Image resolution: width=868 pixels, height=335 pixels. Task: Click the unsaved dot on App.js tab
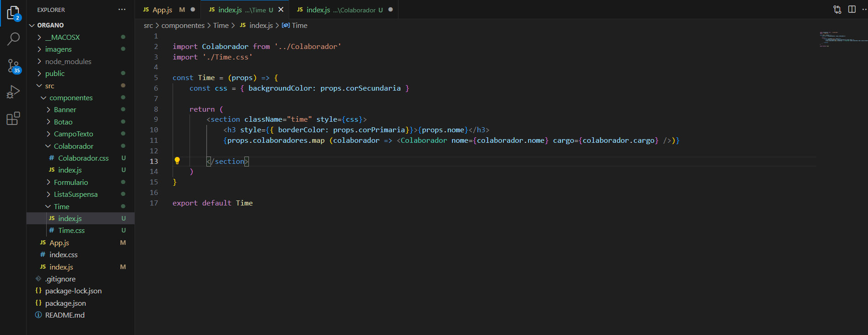point(193,10)
